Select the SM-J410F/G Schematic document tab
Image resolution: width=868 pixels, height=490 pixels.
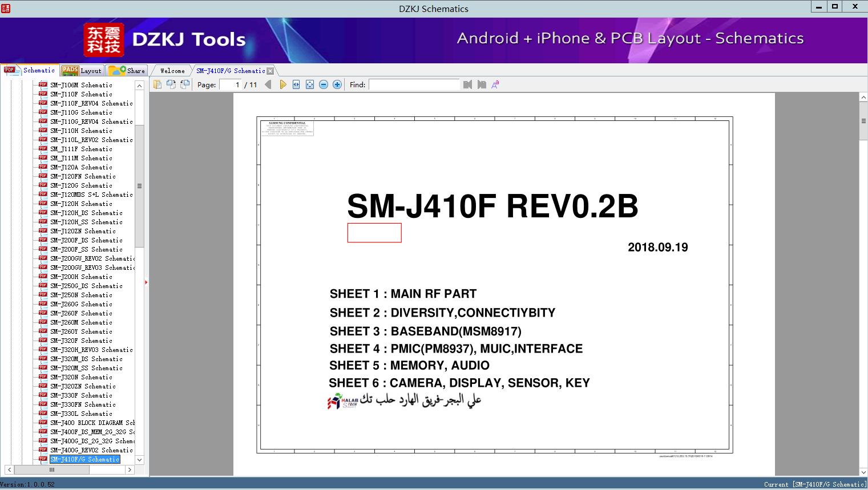(231, 71)
